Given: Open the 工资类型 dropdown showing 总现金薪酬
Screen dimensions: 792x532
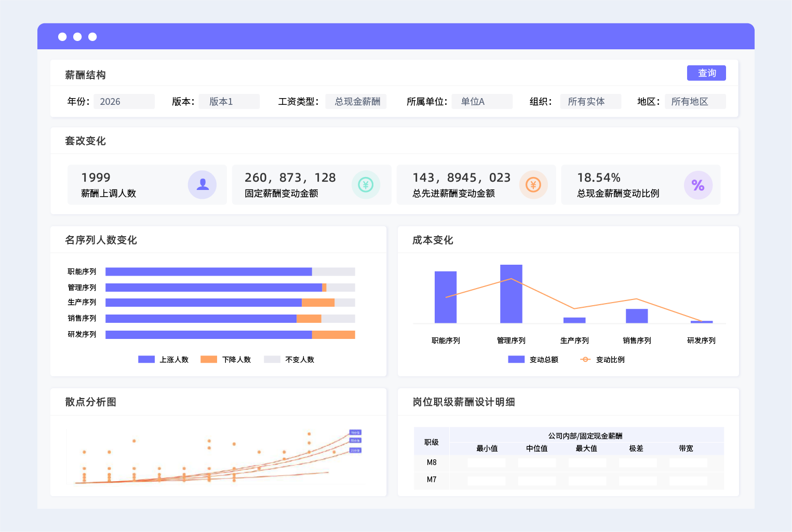Looking at the screenshot, I should pyautogui.click(x=356, y=101).
